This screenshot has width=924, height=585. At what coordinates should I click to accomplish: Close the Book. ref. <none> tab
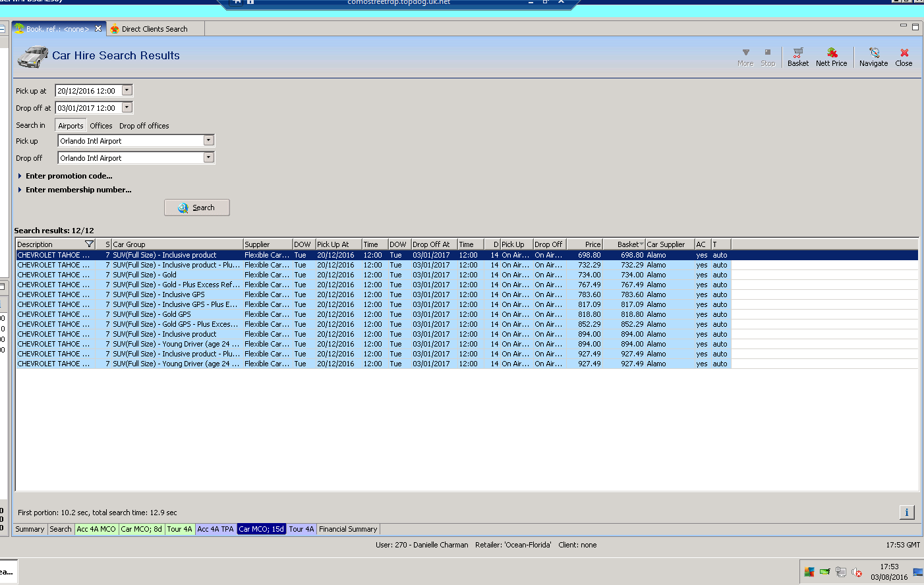tap(98, 28)
